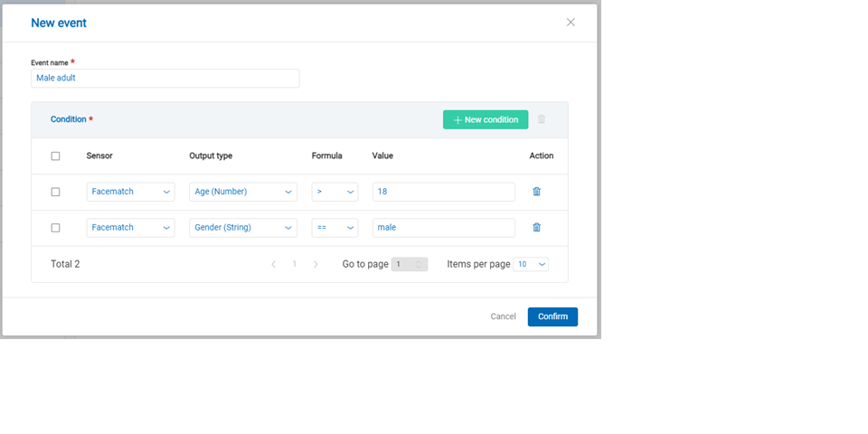Open the '==' formula dropdown

335,228
